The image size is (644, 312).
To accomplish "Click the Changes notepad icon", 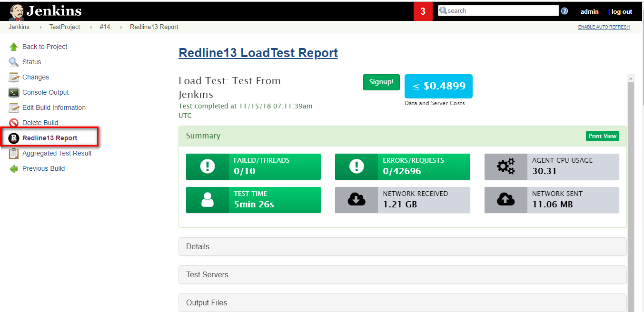I will point(12,77).
